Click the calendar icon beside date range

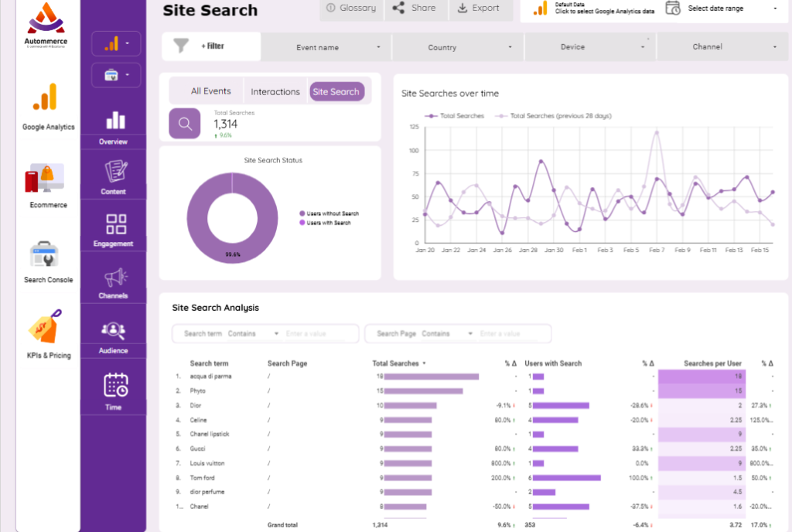[x=672, y=8]
